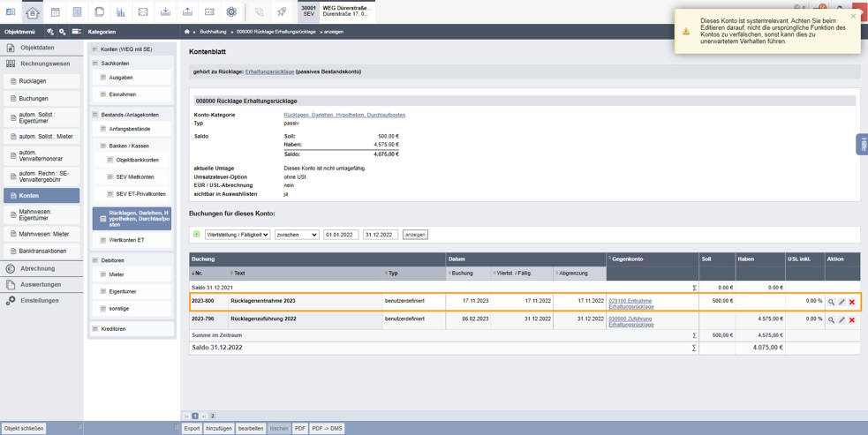The image size is (868, 435).
Task: Delete booking 2023-800 with red X
Action: [x=852, y=302]
